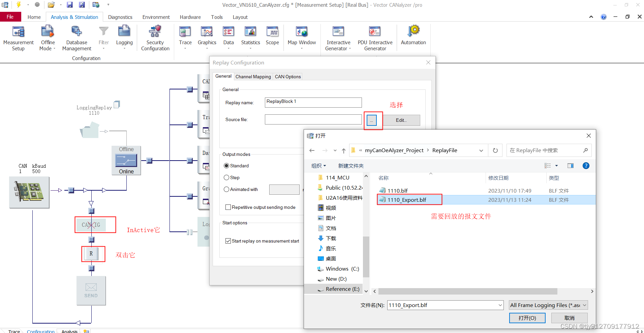Open the view options dropdown arrow
The image size is (644, 333).
pos(556,166)
